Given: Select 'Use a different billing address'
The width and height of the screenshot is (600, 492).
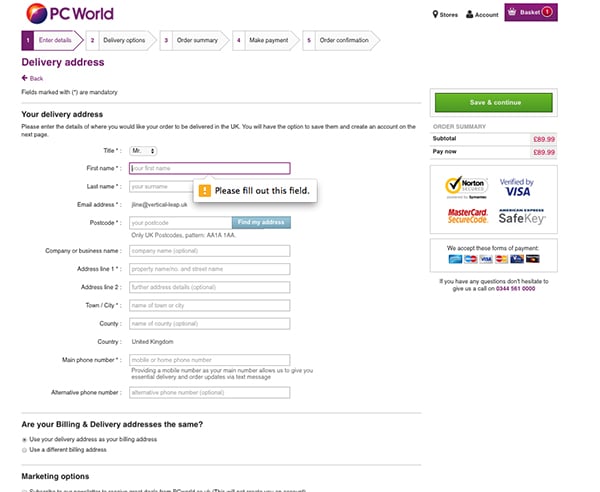Looking at the screenshot, I should tap(24, 450).
